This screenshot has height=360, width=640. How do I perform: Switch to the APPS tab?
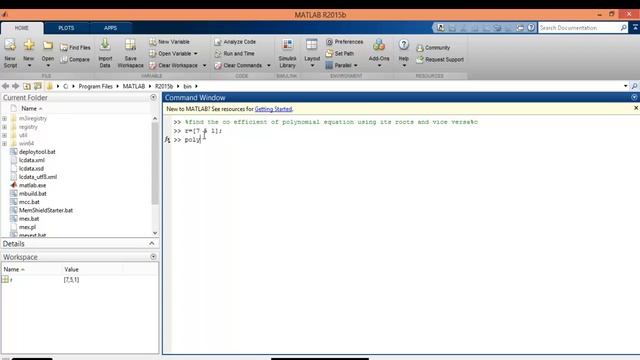click(110, 28)
